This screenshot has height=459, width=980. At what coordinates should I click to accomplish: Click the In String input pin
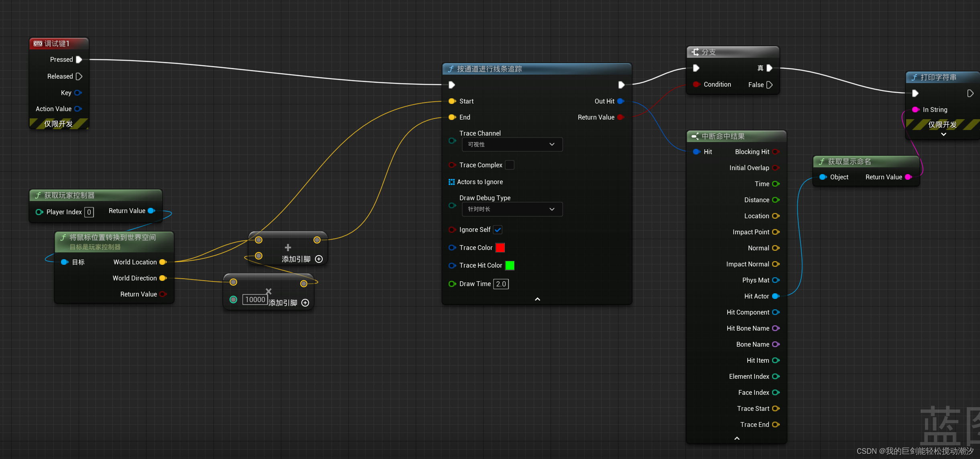916,110
